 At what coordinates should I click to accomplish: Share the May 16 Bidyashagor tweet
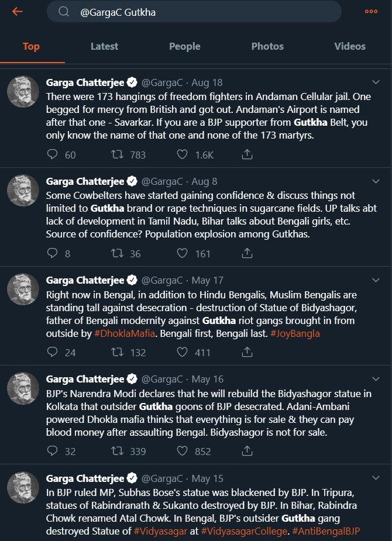coord(247,451)
